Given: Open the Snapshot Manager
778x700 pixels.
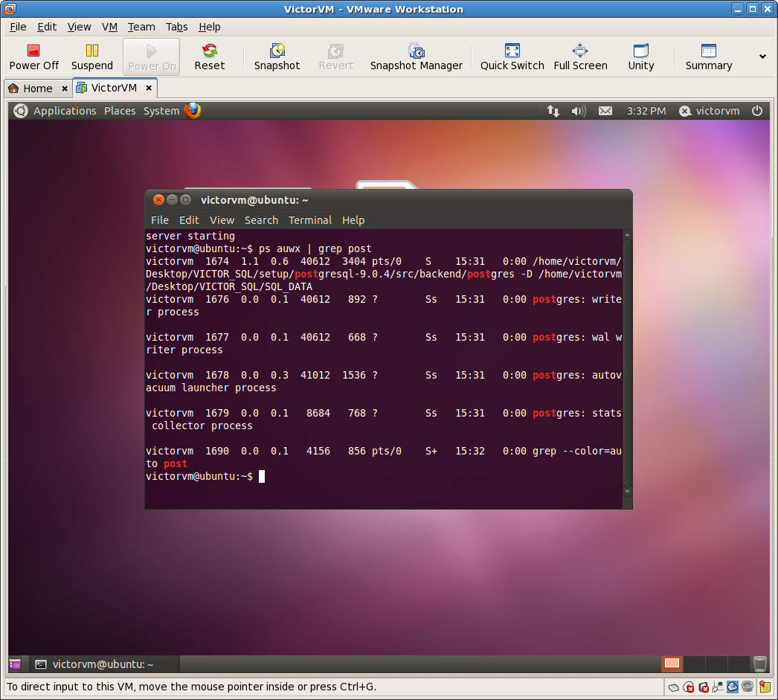Looking at the screenshot, I should pyautogui.click(x=417, y=56).
